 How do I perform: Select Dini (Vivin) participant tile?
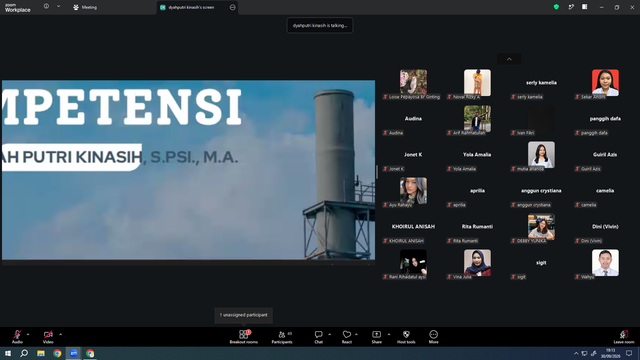click(x=605, y=228)
